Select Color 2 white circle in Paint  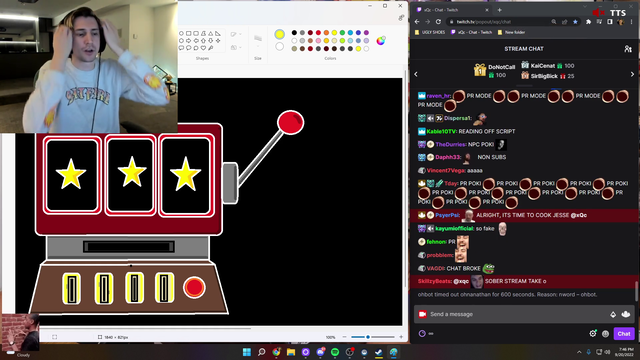pyautogui.click(x=280, y=47)
